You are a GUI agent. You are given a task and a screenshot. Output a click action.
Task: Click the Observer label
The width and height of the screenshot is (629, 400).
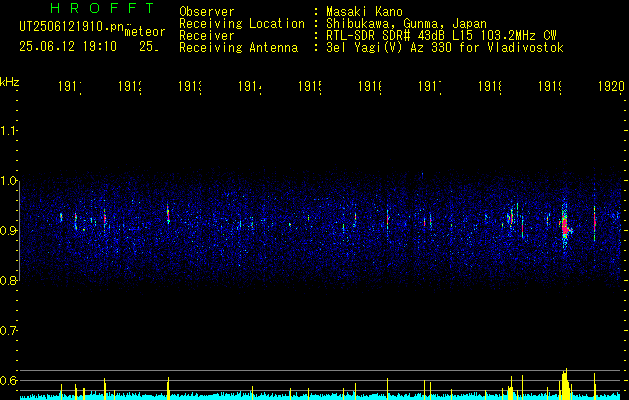207,11
